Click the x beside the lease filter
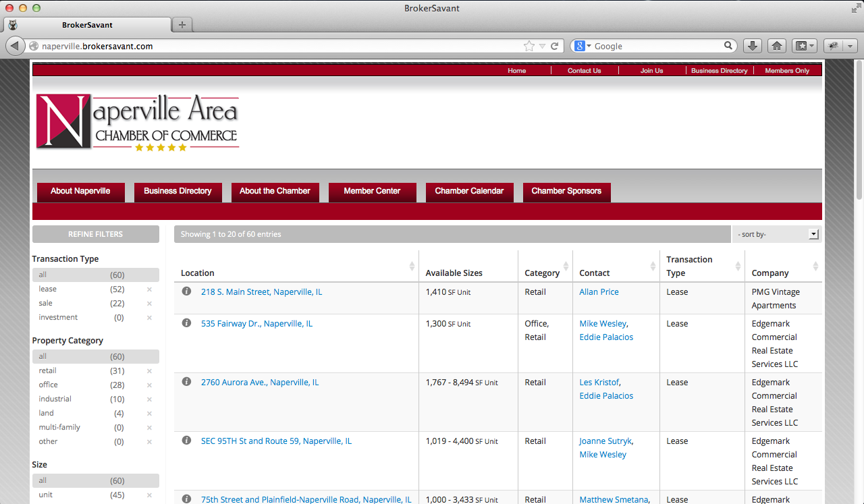Screen dimensions: 864x504 150,289
